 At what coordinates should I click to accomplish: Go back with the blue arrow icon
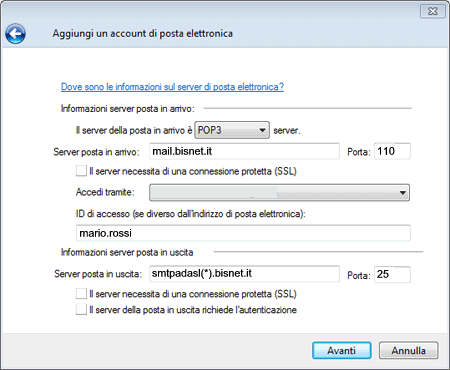(x=15, y=34)
